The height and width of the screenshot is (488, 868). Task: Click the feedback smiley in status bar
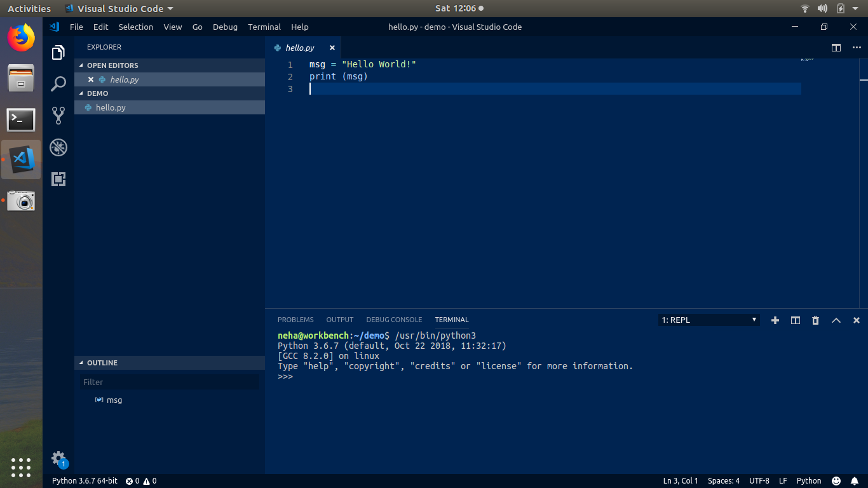click(836, 481)
